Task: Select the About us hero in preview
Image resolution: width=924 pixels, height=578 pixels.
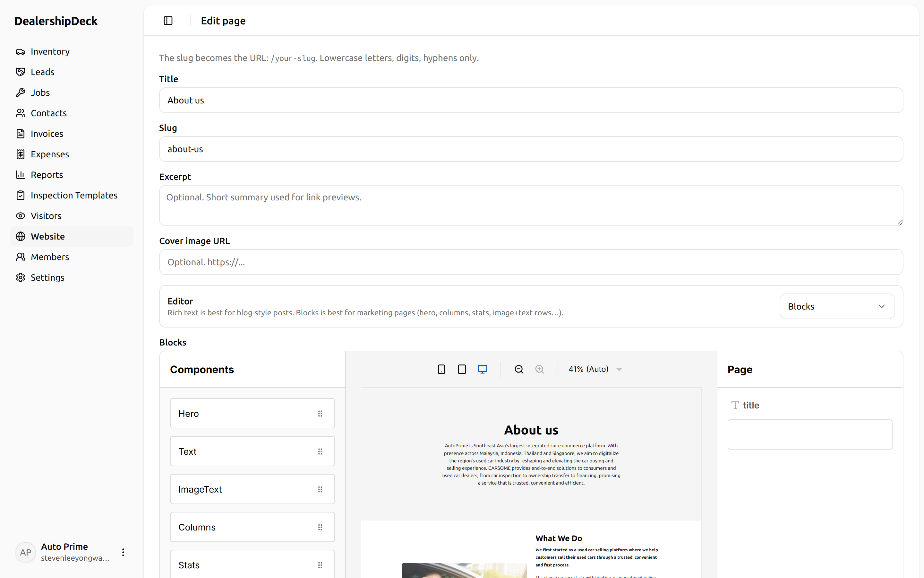Action: pos(531,454)
